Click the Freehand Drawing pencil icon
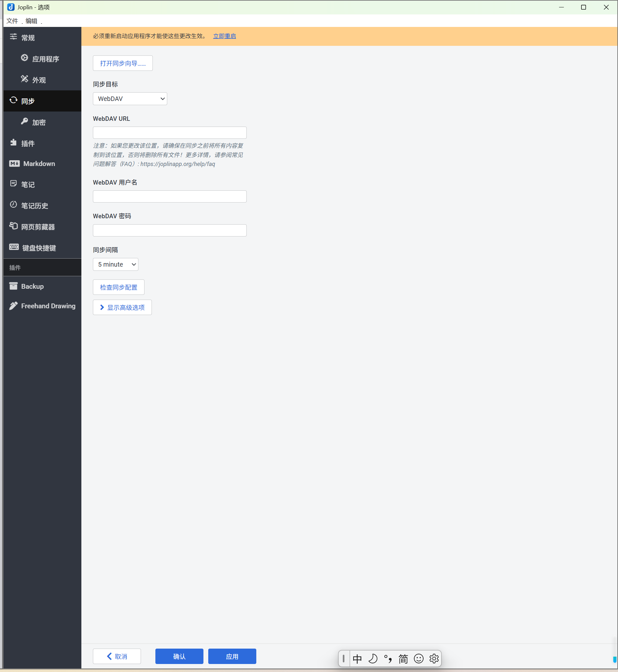This screenshot has width=618, height=672. click(x=13, y=306)
